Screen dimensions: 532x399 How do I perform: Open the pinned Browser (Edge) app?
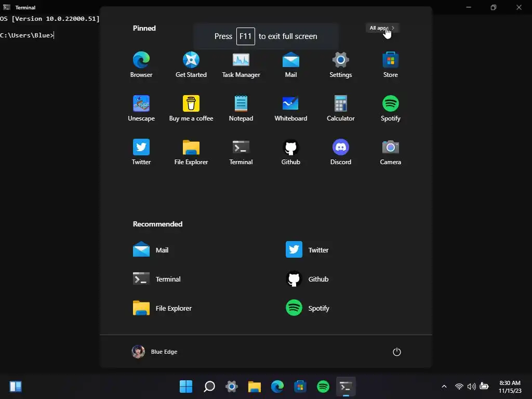click(141, 65)
